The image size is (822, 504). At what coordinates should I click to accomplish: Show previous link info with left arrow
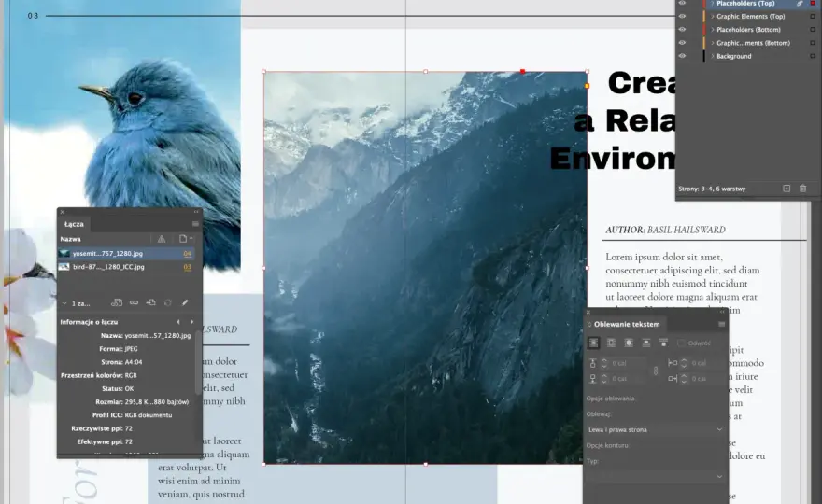(x=178, y=322)
